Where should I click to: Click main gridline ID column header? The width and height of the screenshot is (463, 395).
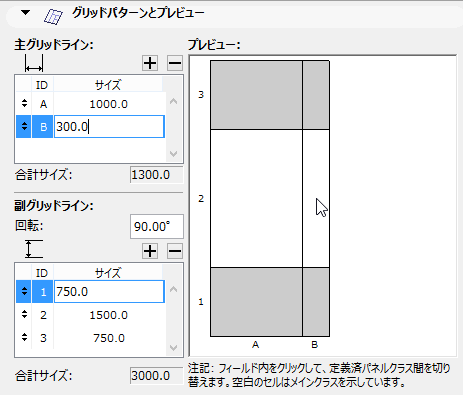coord(42,85)
